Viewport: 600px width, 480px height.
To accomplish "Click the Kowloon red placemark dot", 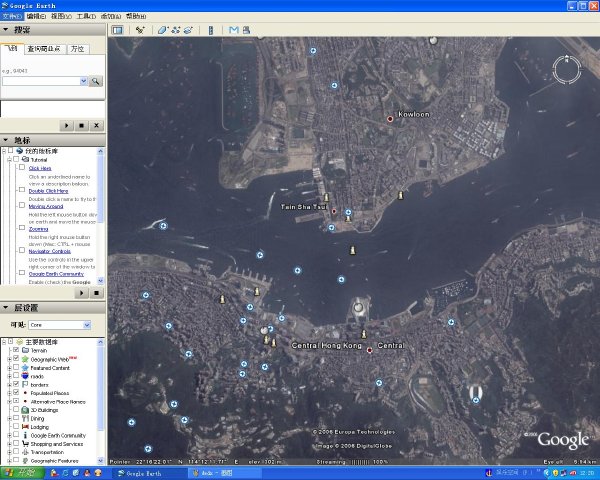I will (390, 119).
